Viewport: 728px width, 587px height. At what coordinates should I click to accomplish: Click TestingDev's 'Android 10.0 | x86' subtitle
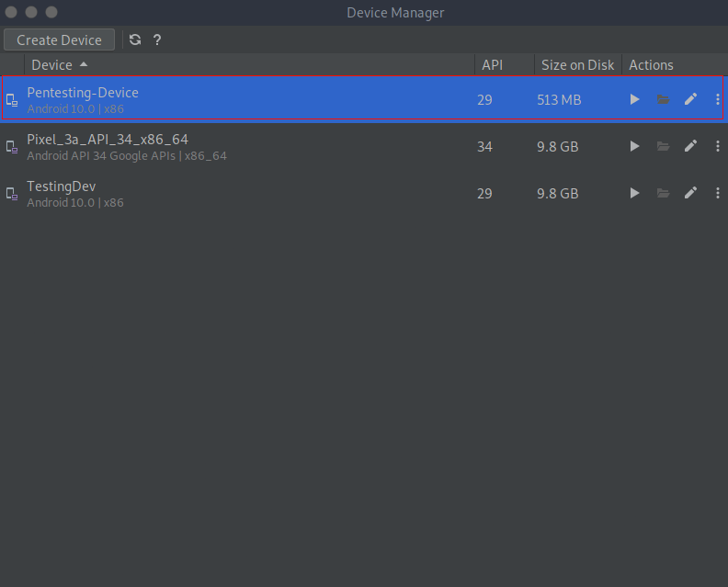coord(75,203)
